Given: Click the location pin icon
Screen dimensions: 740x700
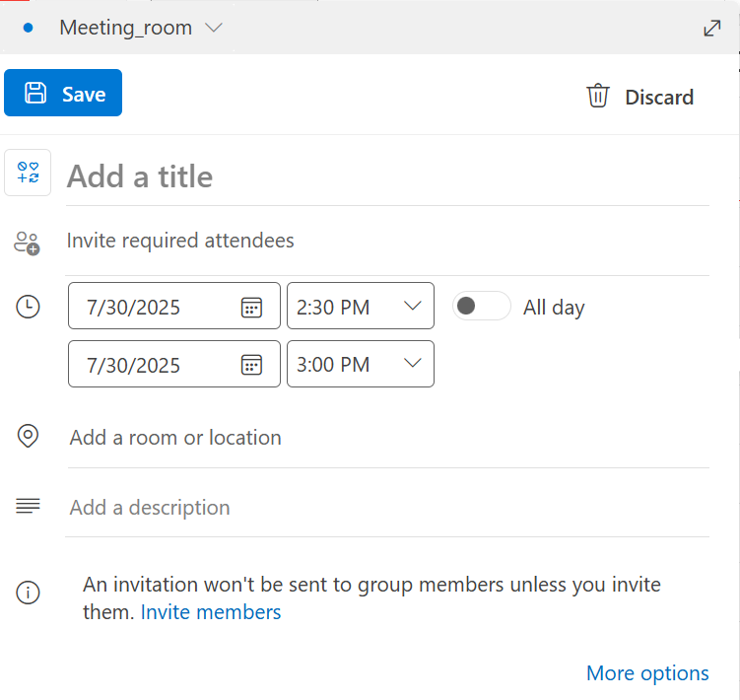Looking at the screenshot, I should coord(28,436).
